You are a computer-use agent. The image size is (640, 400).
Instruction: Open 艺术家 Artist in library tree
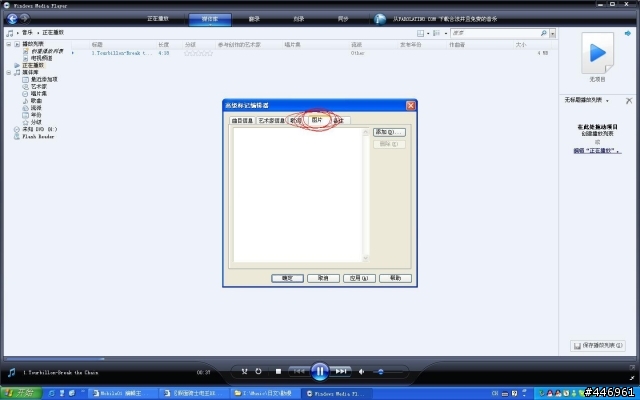click(39, 87)
